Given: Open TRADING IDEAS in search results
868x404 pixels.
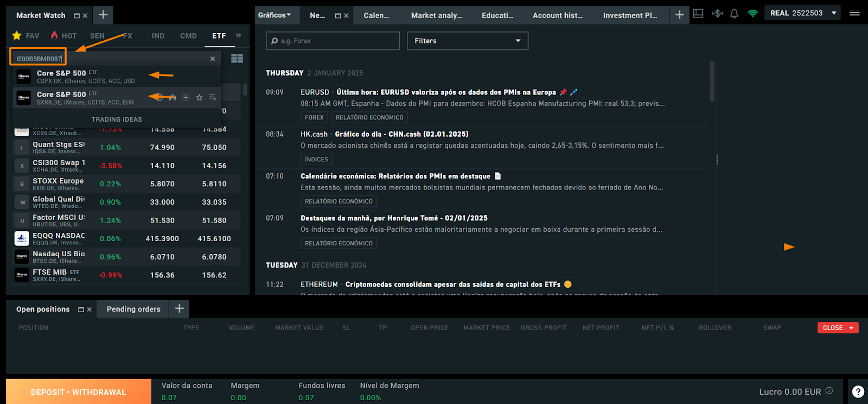Looking at the screenshot, I should point(117,119).
